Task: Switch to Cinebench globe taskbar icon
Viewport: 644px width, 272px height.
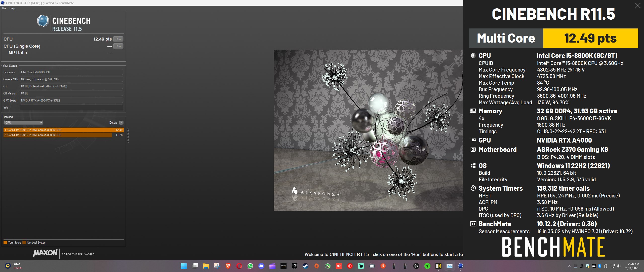Action: (x=461, y=266)
